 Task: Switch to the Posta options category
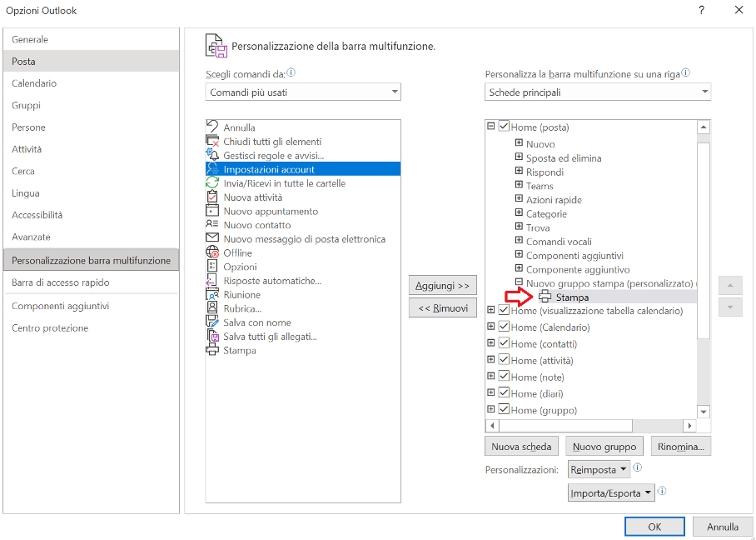coord(91,62)
